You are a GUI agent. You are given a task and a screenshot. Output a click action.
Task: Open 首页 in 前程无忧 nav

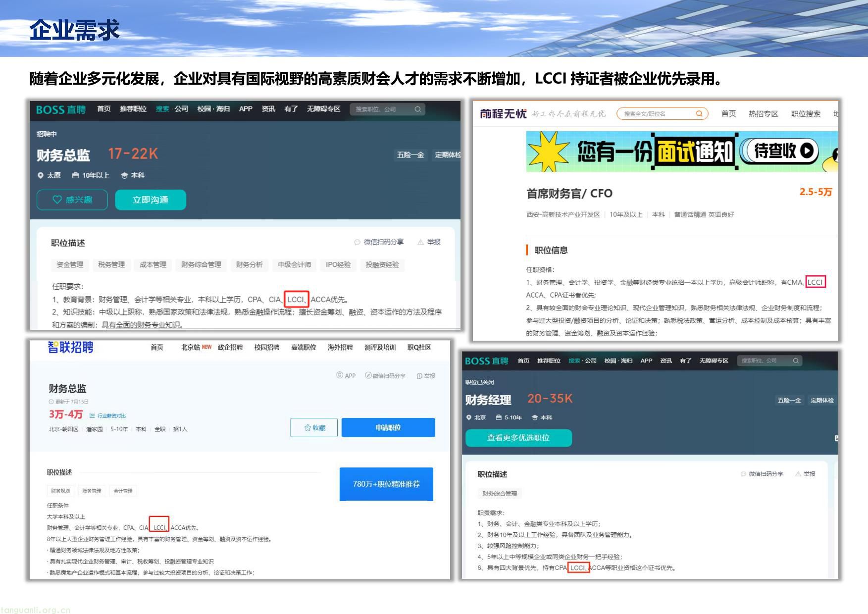728,114
